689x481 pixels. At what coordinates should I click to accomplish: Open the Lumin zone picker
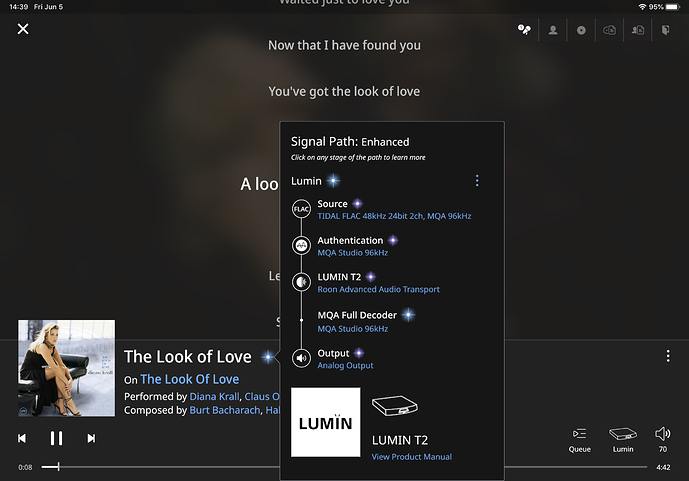pos(623,440)
